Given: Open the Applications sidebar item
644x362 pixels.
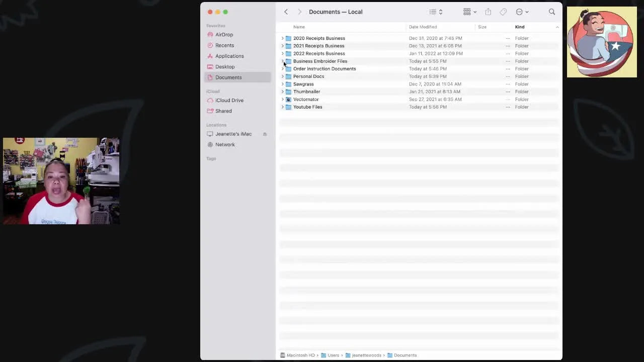Looking at the screenshot, I should (229, 56).
